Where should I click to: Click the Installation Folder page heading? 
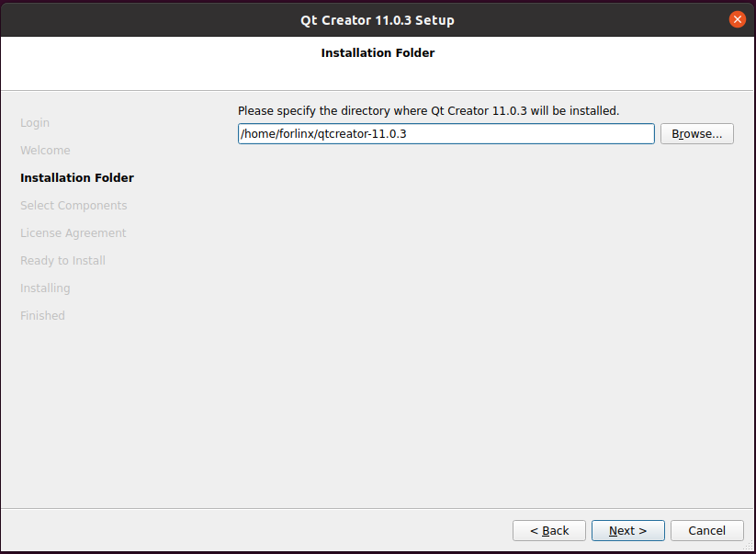(x=378, y=52)
